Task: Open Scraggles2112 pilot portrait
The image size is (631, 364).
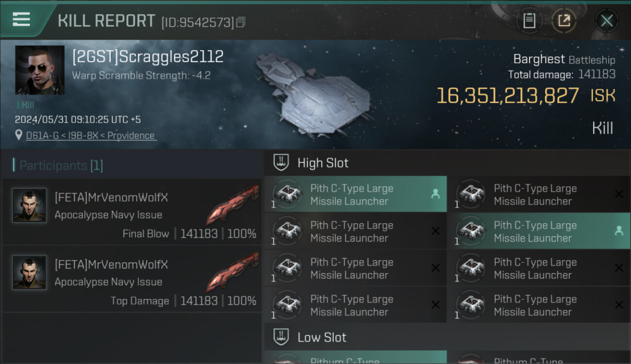Action: coord(40,70)
